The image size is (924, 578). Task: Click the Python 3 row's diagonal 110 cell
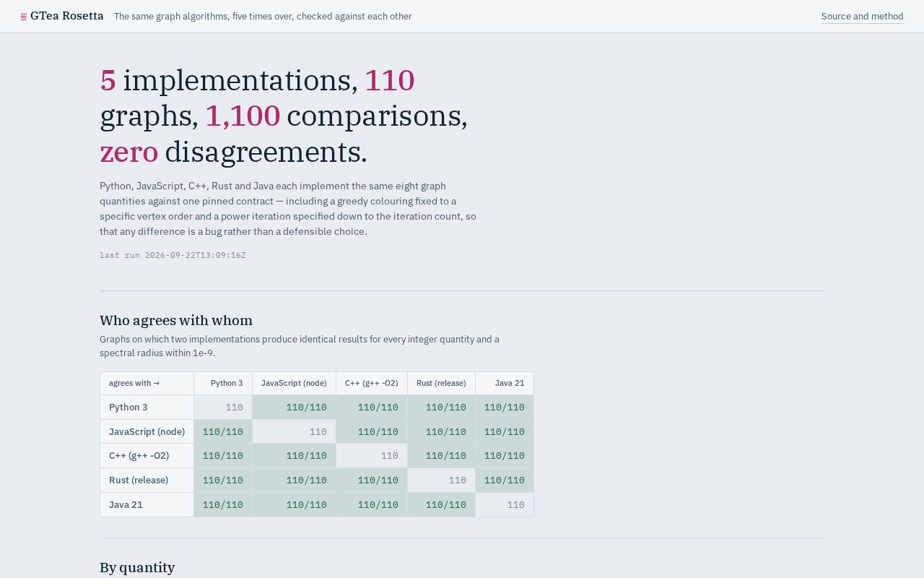223,407
